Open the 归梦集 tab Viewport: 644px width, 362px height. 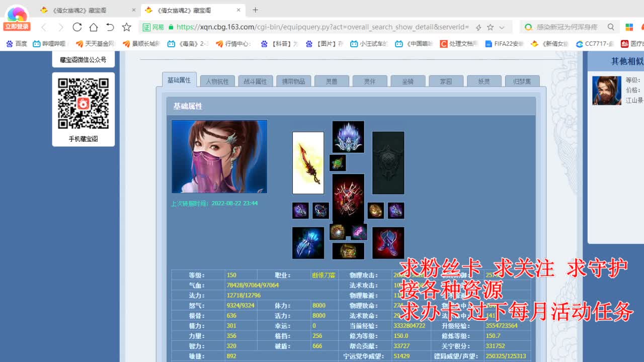click(522, 81)
